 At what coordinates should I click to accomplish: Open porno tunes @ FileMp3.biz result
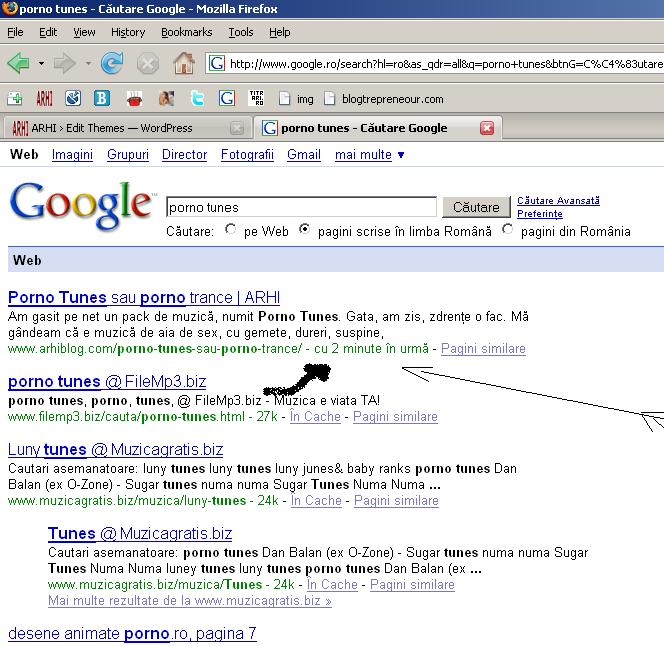coord(107,382)
